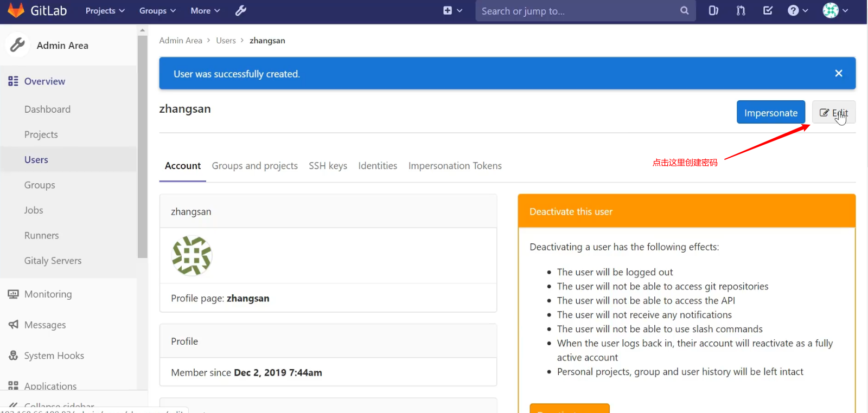Click the Applications grid icon
Screen dimensions: 868x413
pyautogui.click(x=13, y=386)
